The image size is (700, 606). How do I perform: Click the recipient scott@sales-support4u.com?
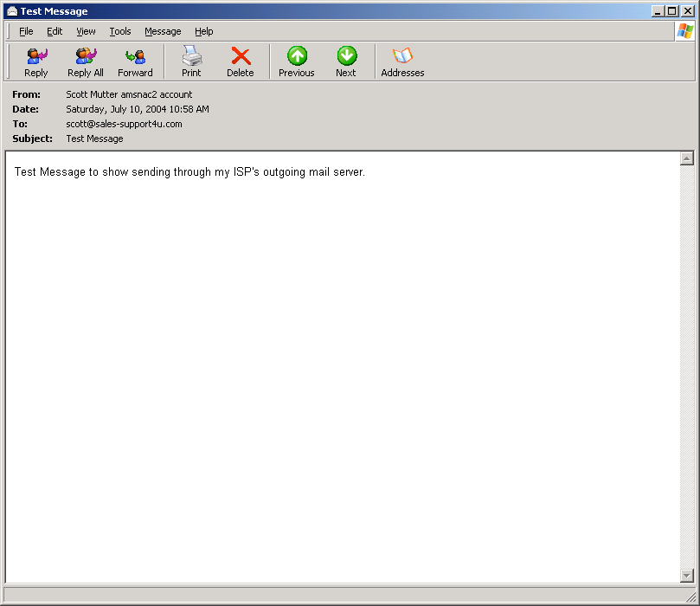124,124
